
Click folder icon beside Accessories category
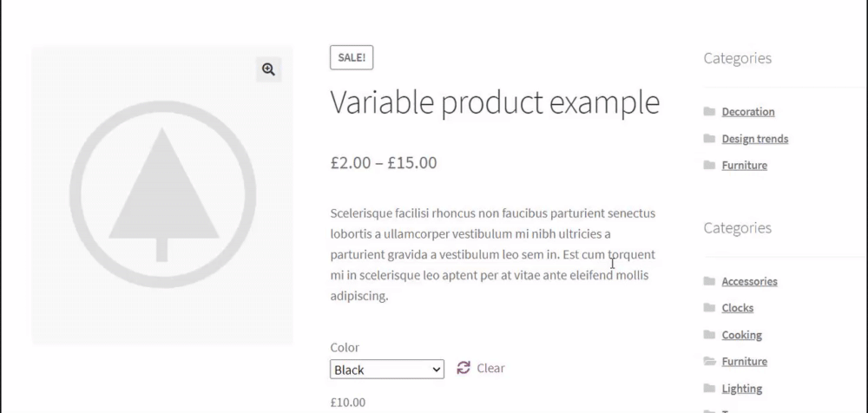[x=709, y=281]
